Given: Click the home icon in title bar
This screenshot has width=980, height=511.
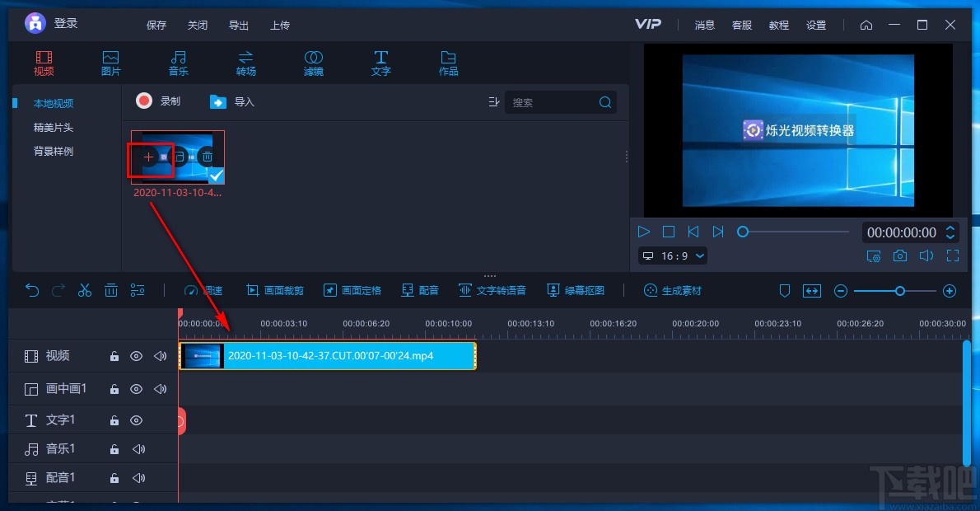Looking at the screenshot, I should click(x=866, y=25).
